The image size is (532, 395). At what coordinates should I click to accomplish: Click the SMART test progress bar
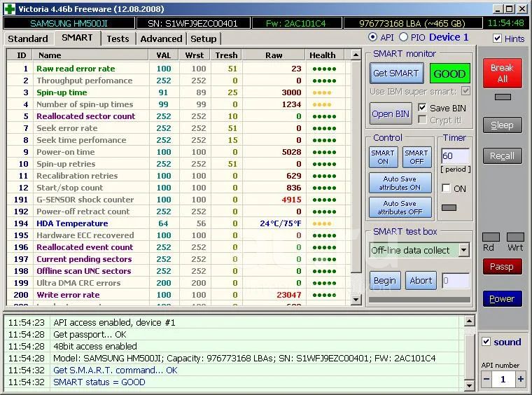419,300
